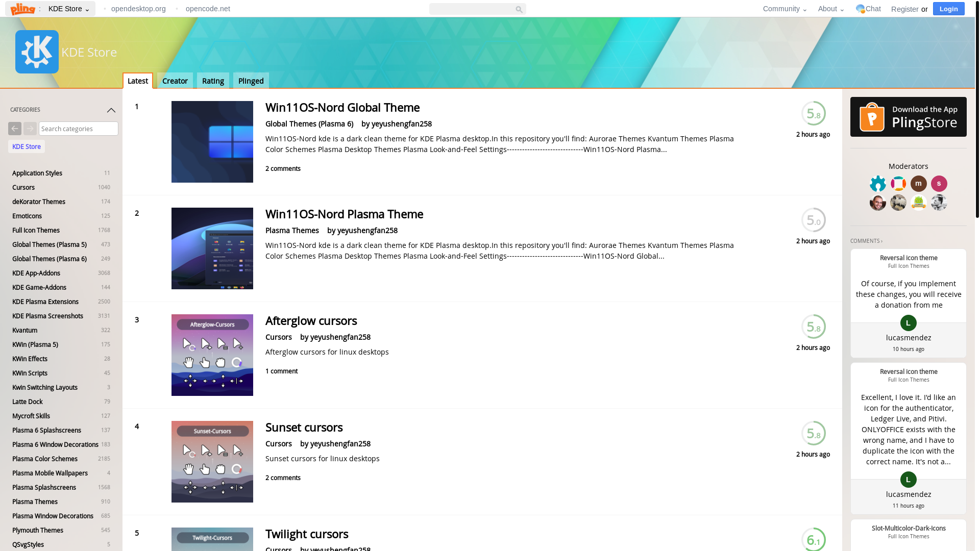Click lucasmendez avatar on 10 hours ago comment
Viewport: 980px width, 551px height.
(908, 323)
